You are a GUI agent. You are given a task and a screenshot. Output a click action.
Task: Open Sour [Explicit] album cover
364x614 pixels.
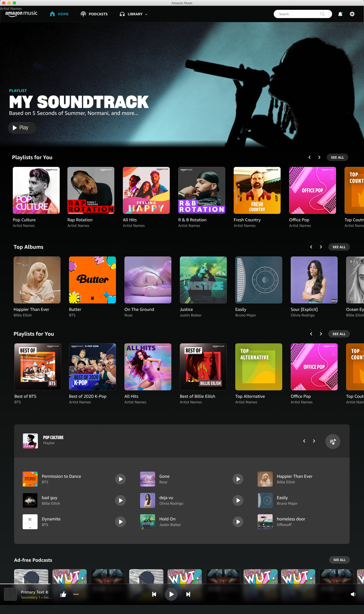(314, 280)
